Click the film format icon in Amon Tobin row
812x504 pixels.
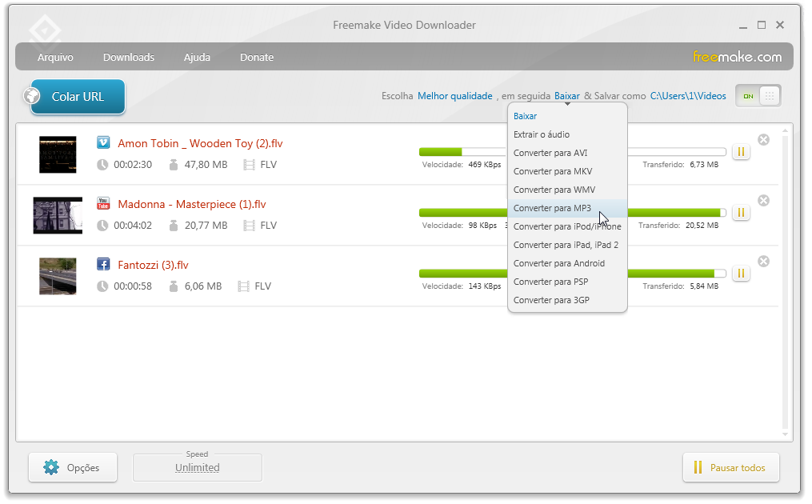pos(249,165)
